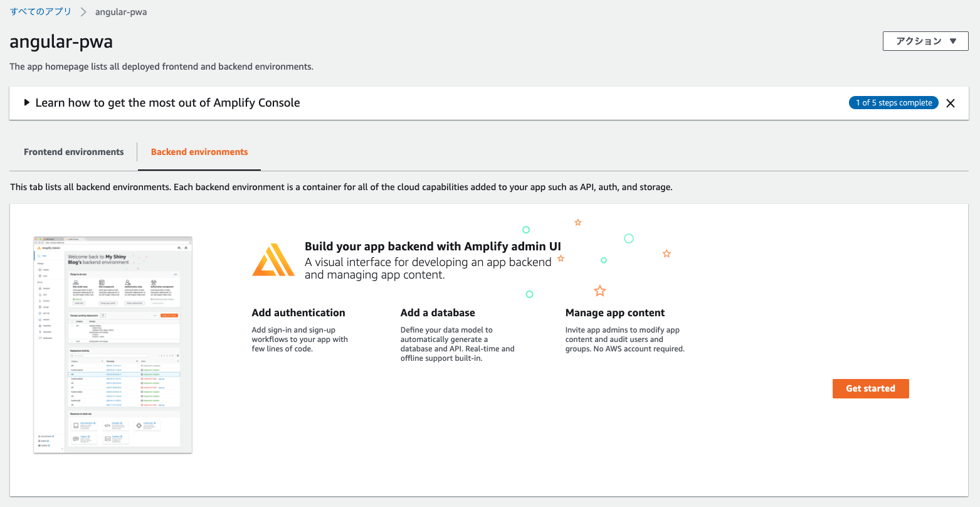Click the admin UI preview thumbnail
Viewport: 980px width, 507px height.
[112, 344]
